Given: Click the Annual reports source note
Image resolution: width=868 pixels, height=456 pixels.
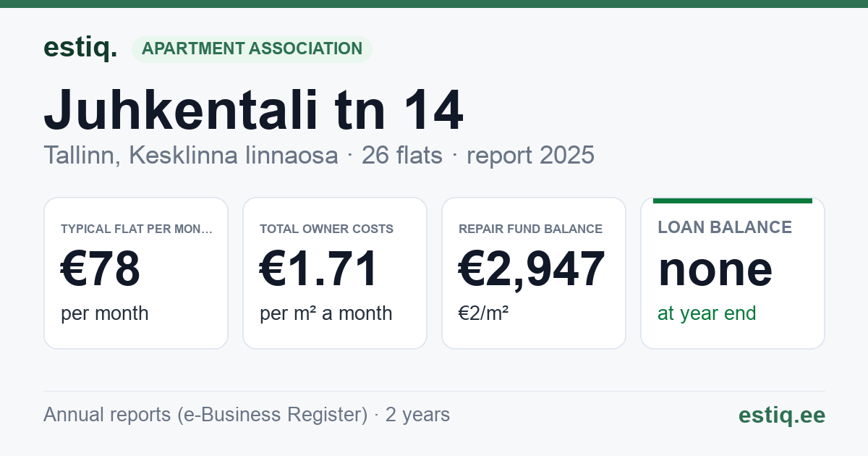Looking at the screenshot, I should pos(247,415).
